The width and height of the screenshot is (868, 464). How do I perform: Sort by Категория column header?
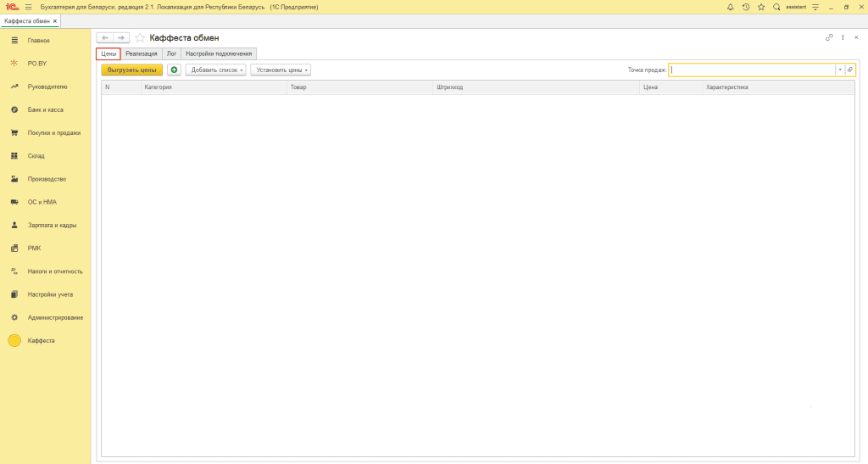point(214,87)
